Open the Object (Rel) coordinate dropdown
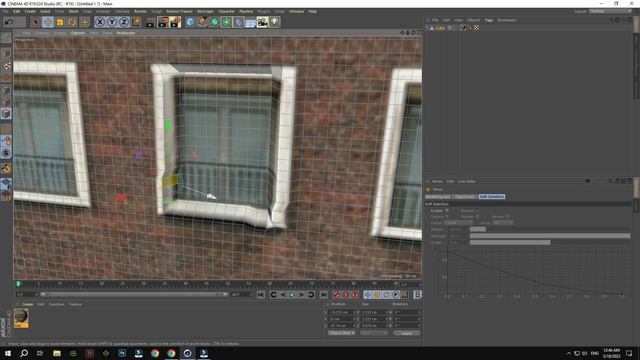 click(x=341, y=333)
